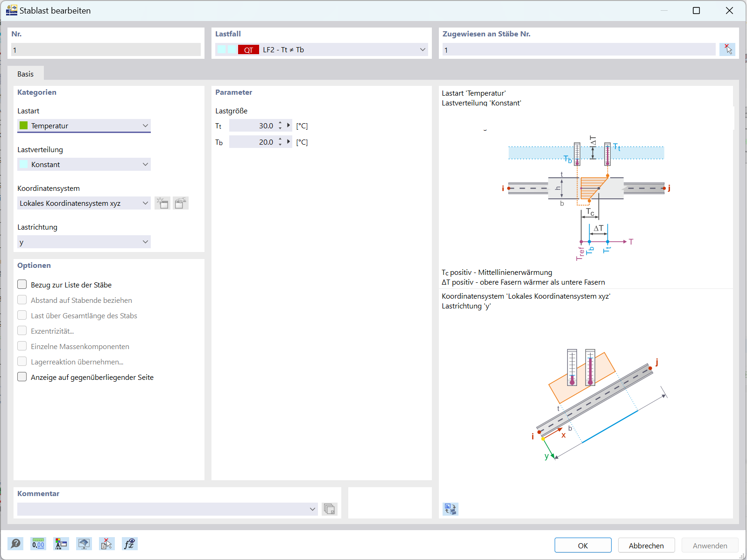747x560 pixels.
Task: Open the rendering display options icon
Action: pyautogui.click(x=84, y=544)
